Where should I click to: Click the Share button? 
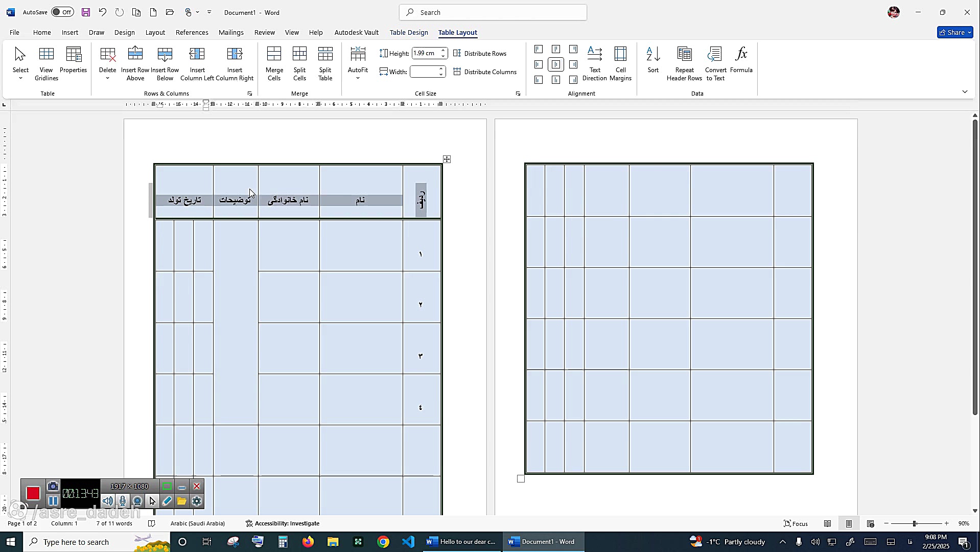(x=955, y=32)
